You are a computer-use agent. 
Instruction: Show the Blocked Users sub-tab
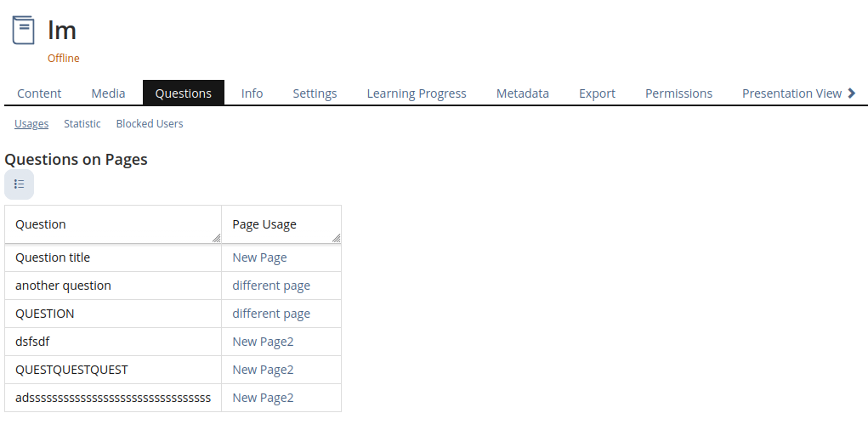(150, 124)
